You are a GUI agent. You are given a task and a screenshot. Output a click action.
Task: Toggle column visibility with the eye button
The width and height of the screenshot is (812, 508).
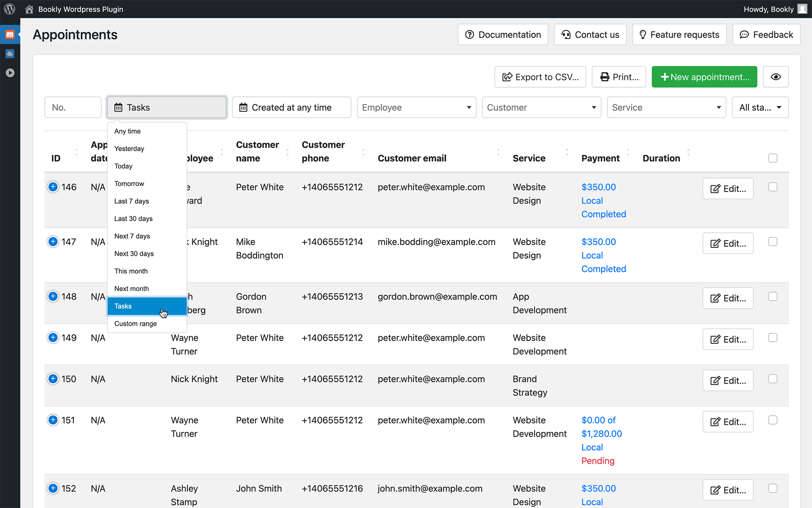(x=775, y=77)
